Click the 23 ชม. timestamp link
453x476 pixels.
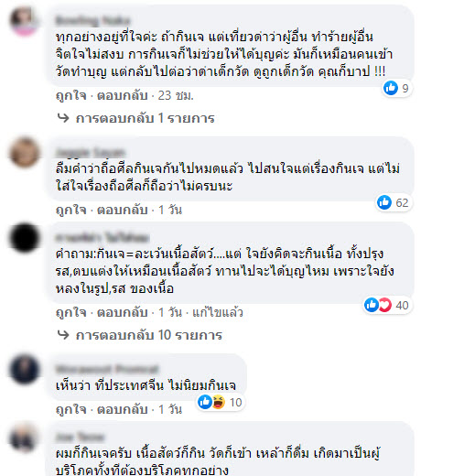(176, 96)
